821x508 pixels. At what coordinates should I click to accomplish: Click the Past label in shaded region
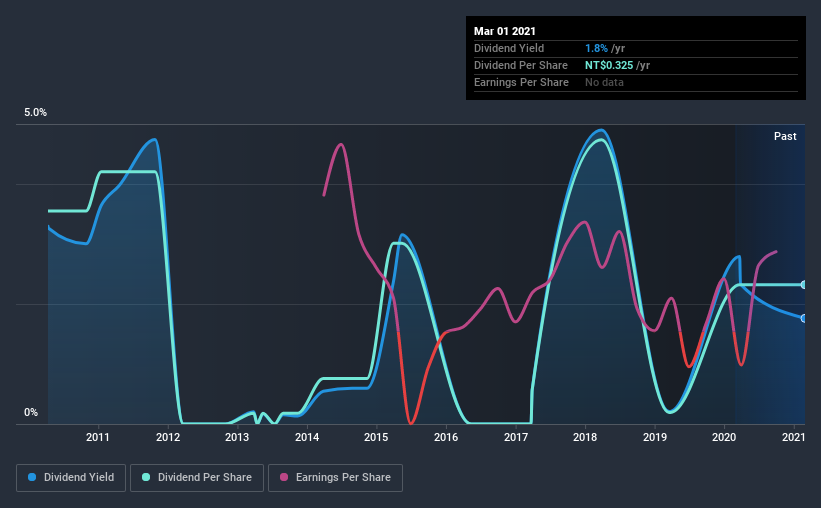click(785, 136)
